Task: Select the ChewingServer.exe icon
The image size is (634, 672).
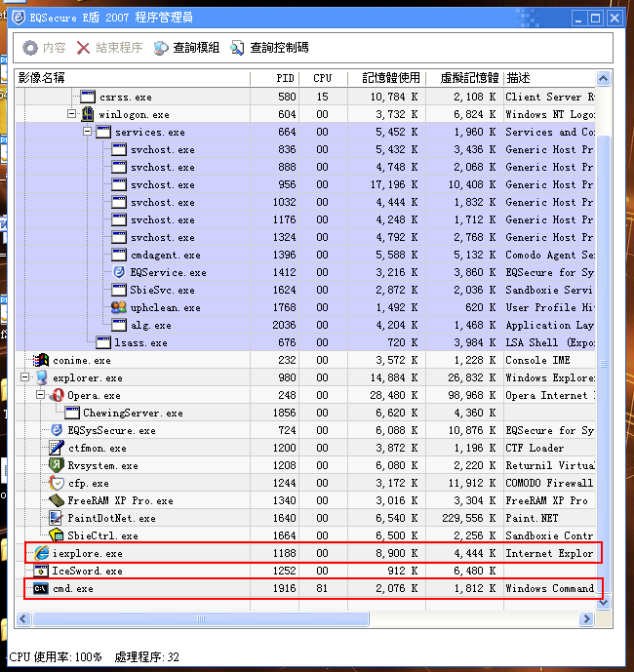Action: 72,413
